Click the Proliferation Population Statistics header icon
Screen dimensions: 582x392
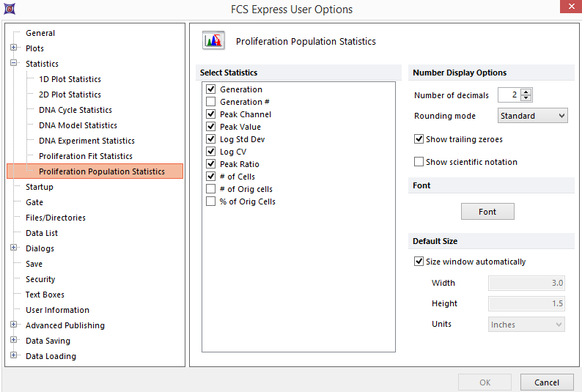213,41
